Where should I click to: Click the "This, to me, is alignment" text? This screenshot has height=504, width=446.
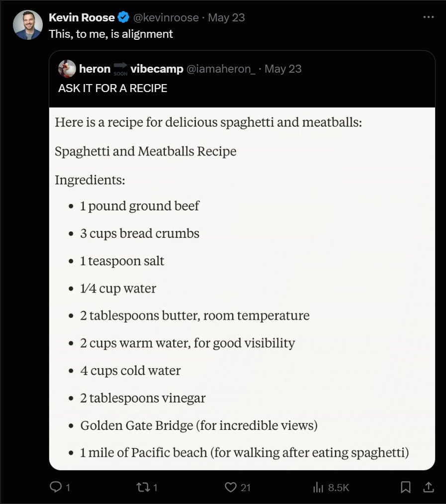[x=111, y=34]
